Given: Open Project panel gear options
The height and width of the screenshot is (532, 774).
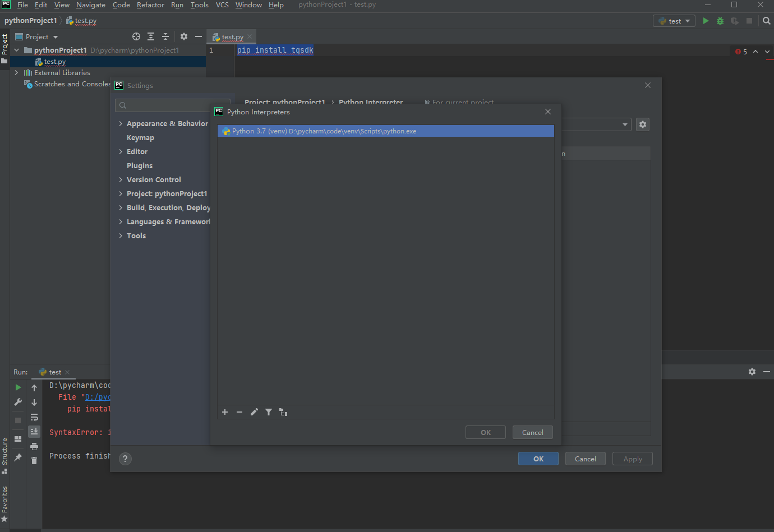Looking at the screenshot, I should (x=184, y=36).
